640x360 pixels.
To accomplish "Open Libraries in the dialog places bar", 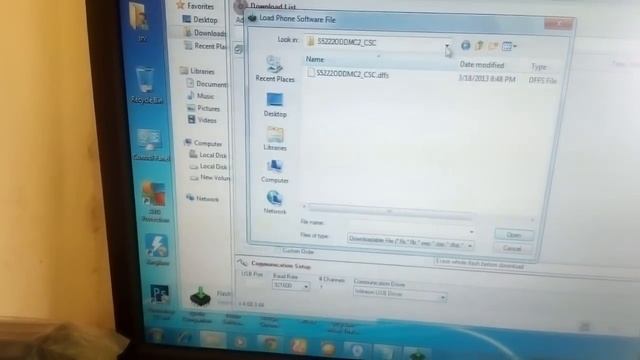I will point(275,139).
